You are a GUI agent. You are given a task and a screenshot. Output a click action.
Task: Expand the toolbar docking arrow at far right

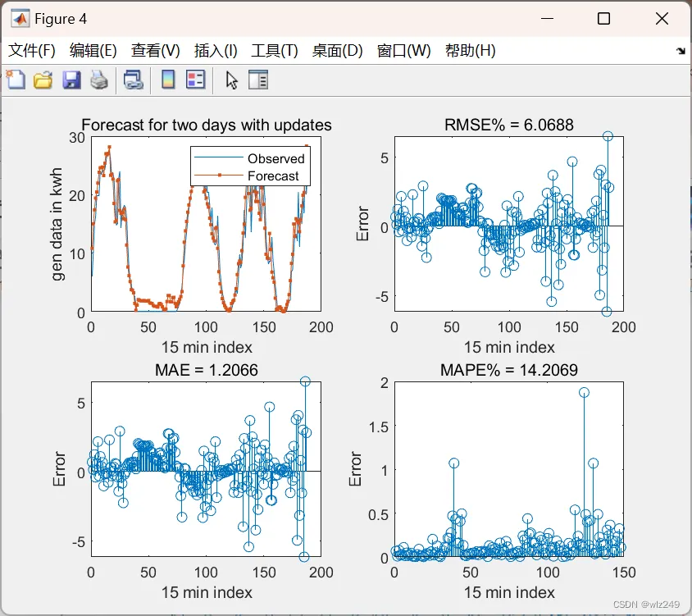pos(681,51)
